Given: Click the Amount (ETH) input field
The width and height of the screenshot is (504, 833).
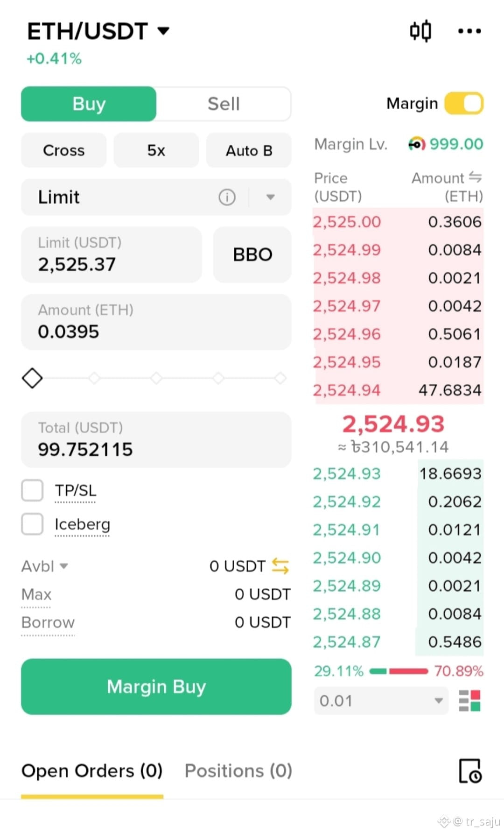Looking at the screenshot, I should coord(156,322).
